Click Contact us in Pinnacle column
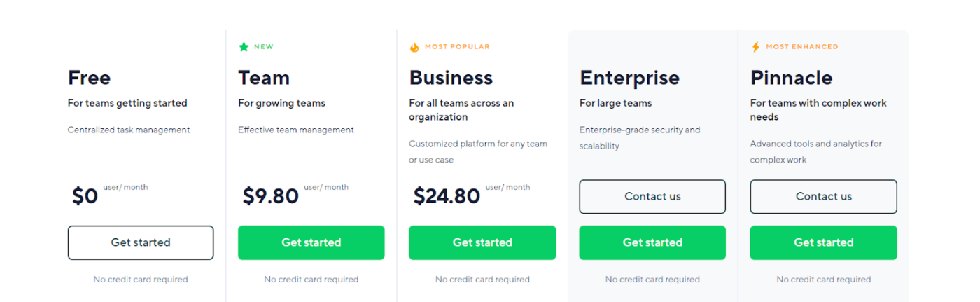This screenshot has height=302, width=980. (824, 197)
